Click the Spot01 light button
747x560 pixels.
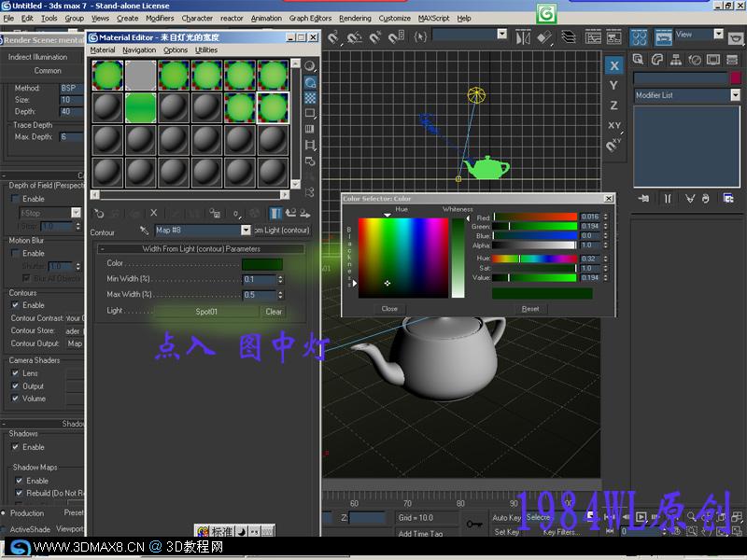click(x=206, y=312)
